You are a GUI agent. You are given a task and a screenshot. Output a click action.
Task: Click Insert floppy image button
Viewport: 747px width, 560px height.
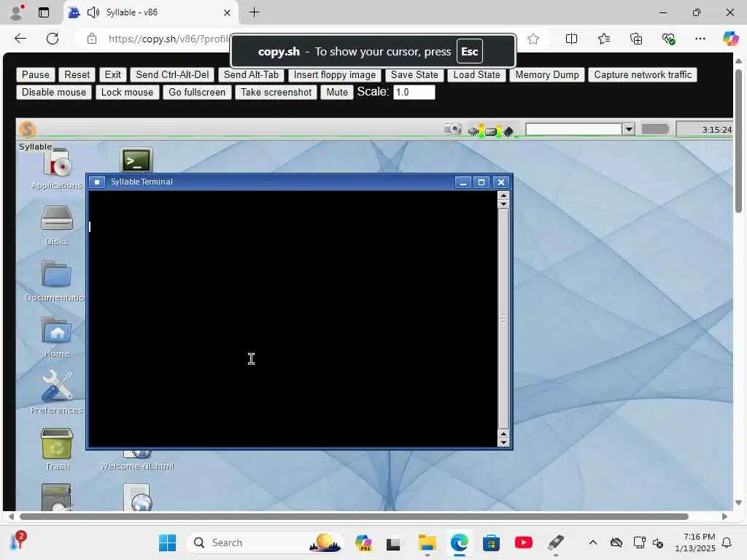[334, 75]
